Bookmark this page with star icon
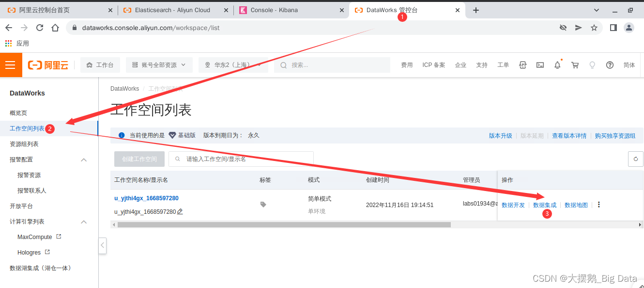 point(594,28)
